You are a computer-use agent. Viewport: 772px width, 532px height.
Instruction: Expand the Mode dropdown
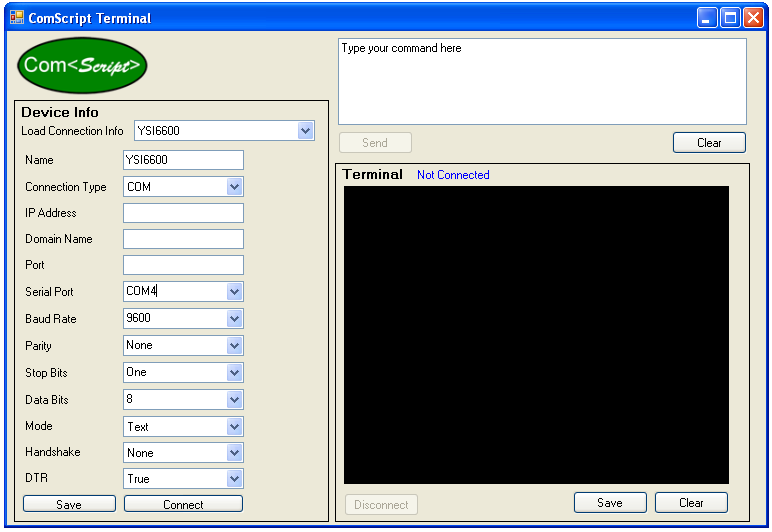pos(234,426)
